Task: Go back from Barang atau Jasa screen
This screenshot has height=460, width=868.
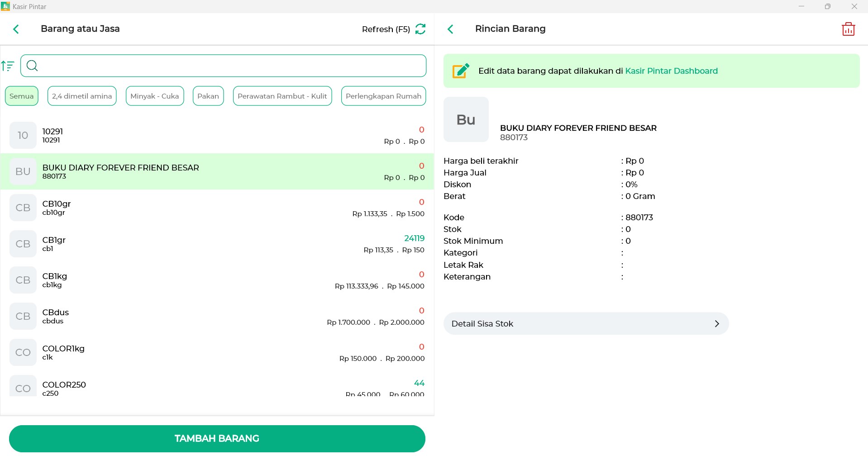Action: [16, 29]
